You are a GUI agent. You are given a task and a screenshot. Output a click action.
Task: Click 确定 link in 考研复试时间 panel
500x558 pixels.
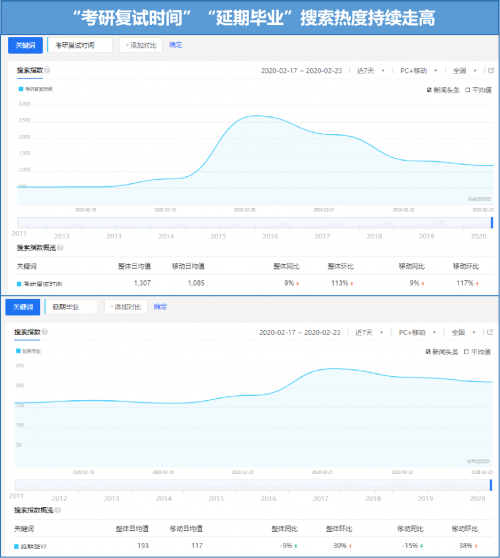[x=175, y=45]
